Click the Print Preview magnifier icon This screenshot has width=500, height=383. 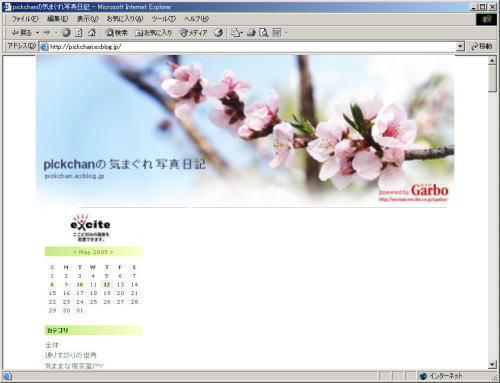pyautogui.click(x=264, y=33)
